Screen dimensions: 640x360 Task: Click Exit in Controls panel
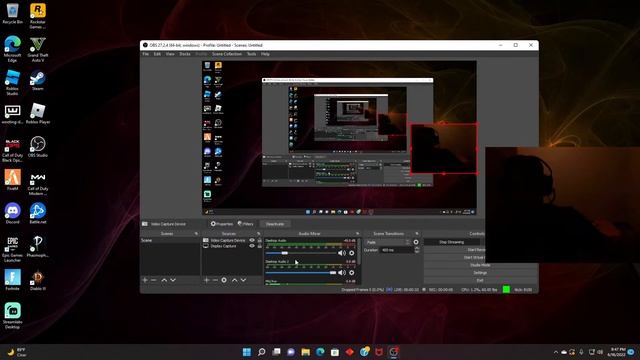click(x=480, y=280)
